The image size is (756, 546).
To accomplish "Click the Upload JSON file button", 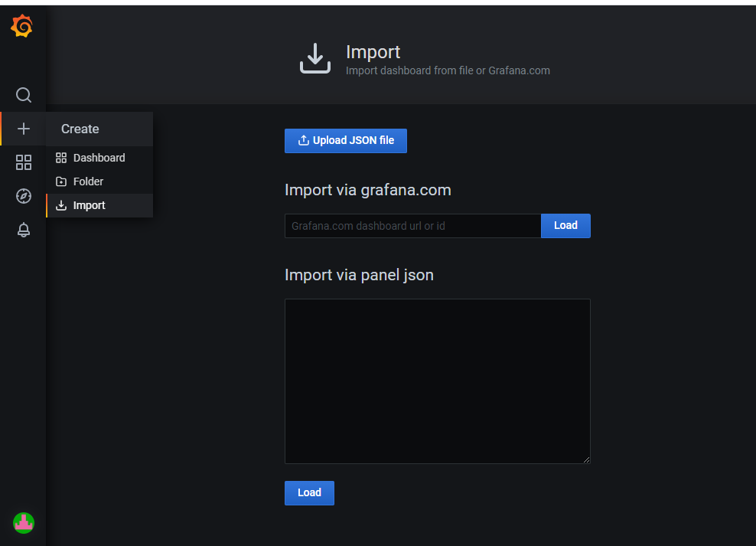I will pyautogui.click(x=346, y=140).
